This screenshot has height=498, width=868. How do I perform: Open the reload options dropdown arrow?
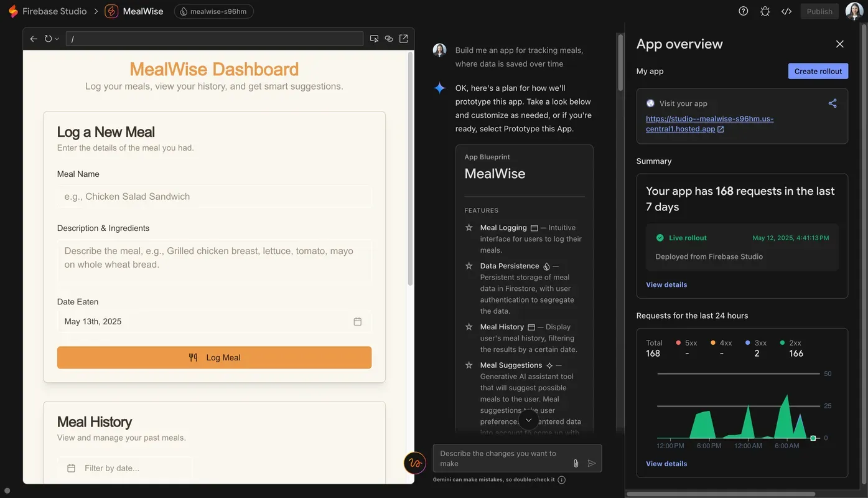[57, 39]
